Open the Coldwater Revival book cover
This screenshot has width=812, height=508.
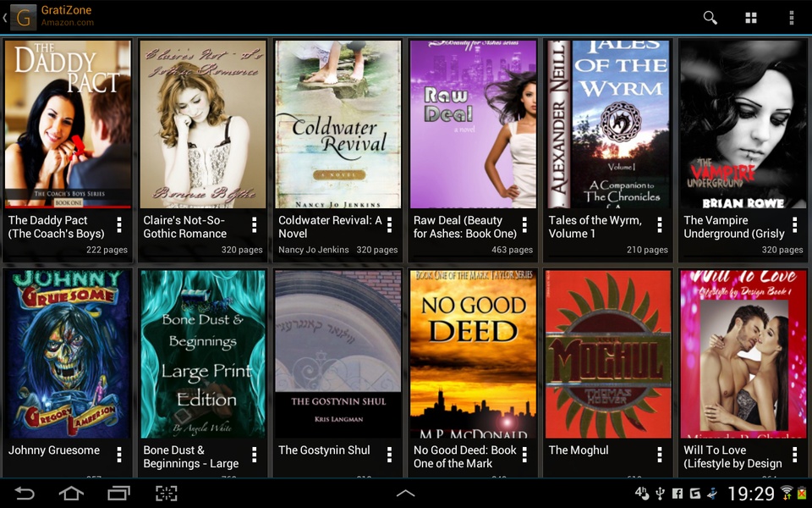(x=338, y=124)
